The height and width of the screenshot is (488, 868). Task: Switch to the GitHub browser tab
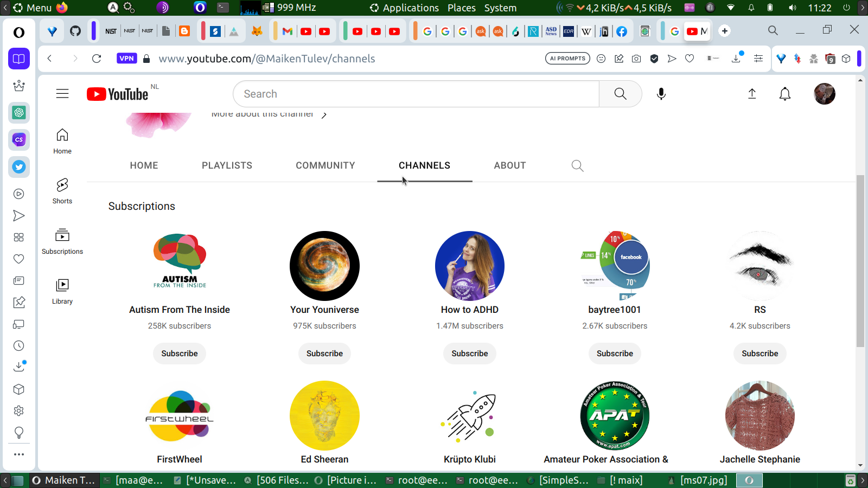(75, 31)
